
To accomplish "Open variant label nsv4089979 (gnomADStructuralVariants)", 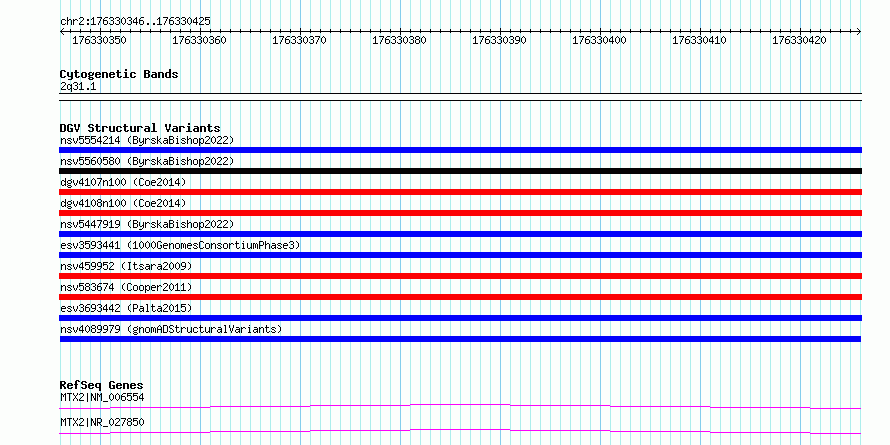I will point(170,329).
